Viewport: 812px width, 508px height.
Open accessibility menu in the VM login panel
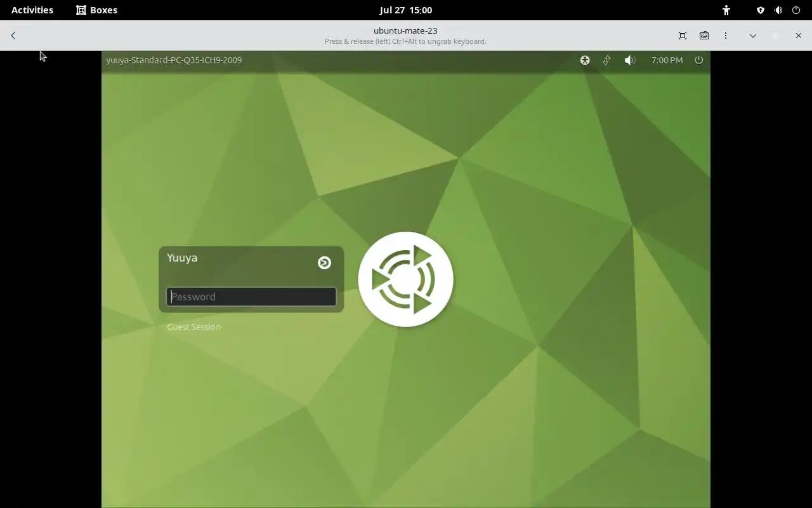(x=585, y=60)
